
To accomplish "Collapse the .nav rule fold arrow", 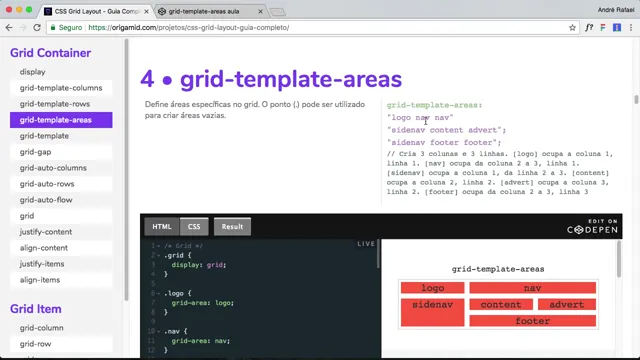I will coord(159,331).
